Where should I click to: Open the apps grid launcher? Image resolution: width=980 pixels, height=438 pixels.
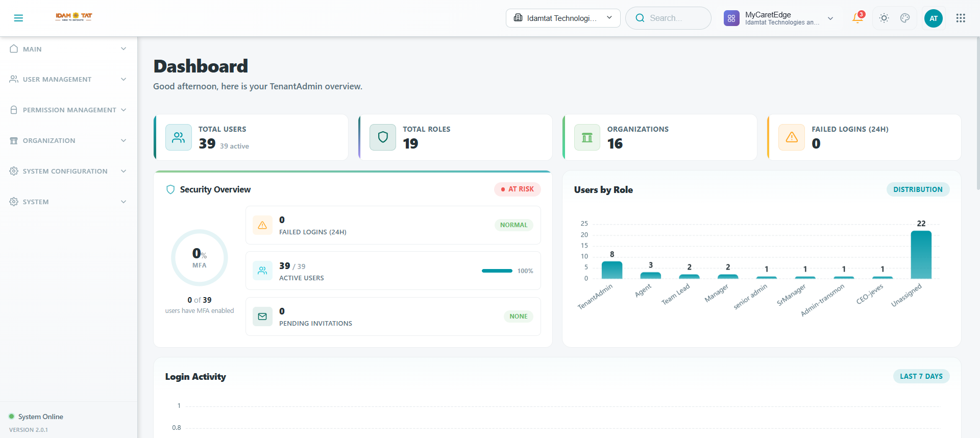pyautogui.click(x=961, y=18)
